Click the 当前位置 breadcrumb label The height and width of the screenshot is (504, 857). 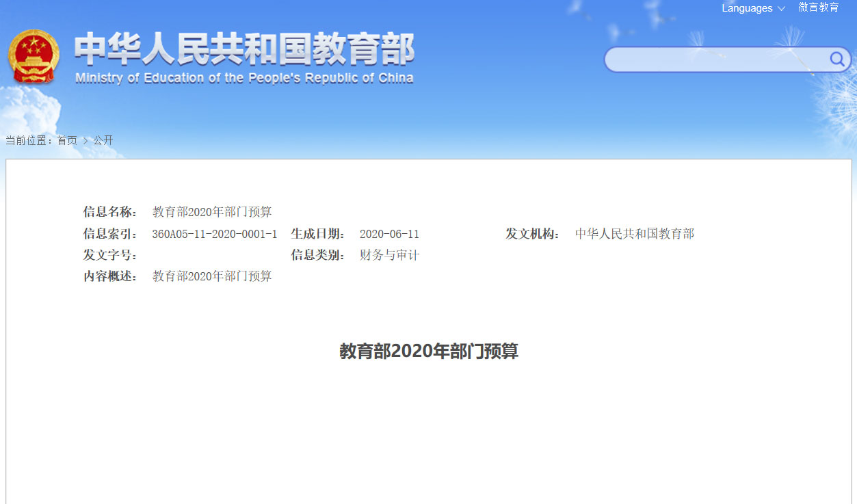click(29, 140)
